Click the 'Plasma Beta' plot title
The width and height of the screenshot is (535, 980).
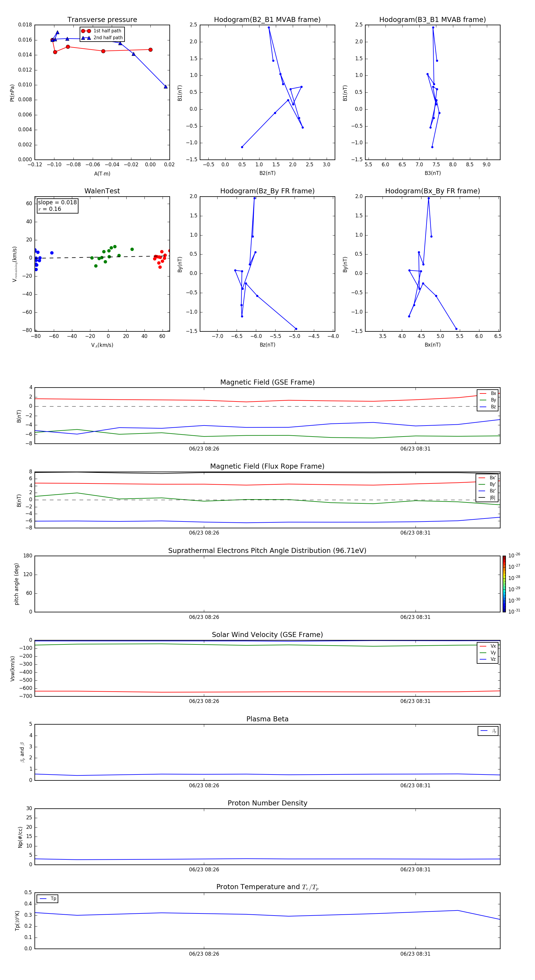[x=267, y=719]
